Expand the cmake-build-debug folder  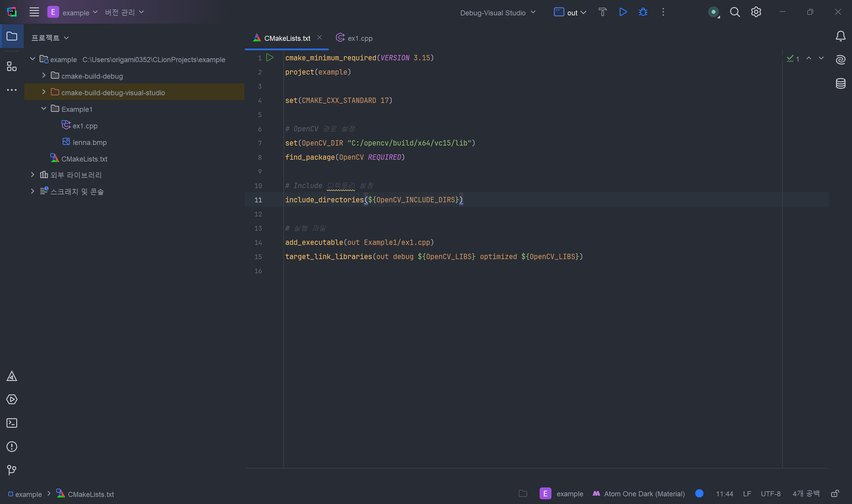(44, 75)
